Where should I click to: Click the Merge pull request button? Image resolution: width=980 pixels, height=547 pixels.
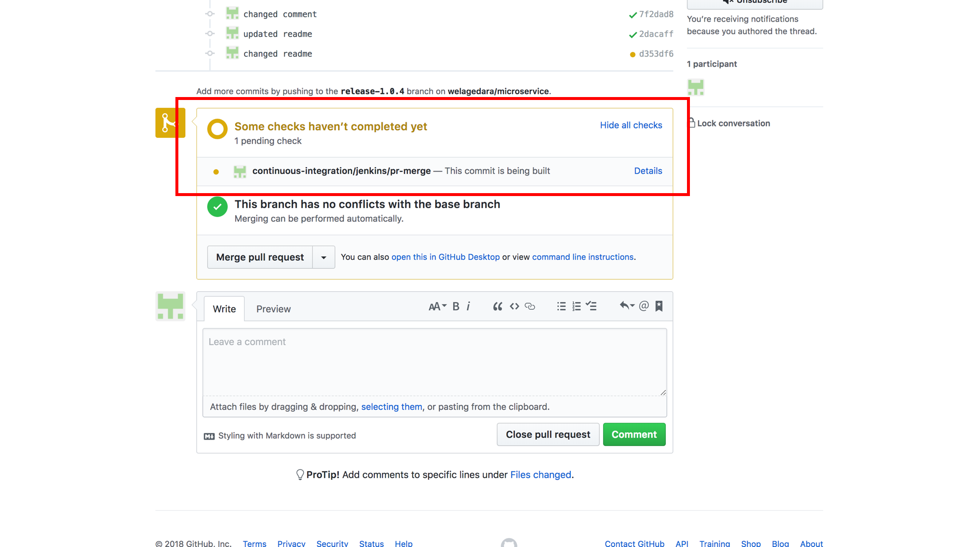pos(260,256)
